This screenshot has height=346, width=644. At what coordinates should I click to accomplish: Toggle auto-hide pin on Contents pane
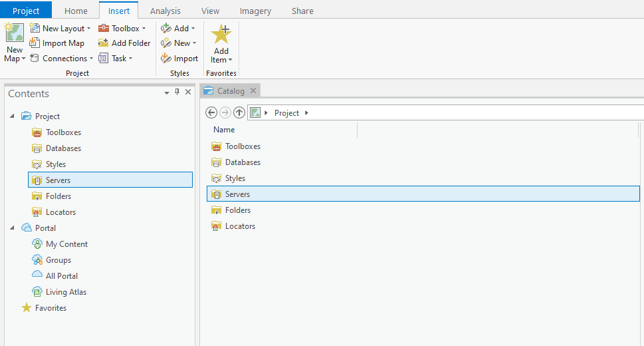177,92
